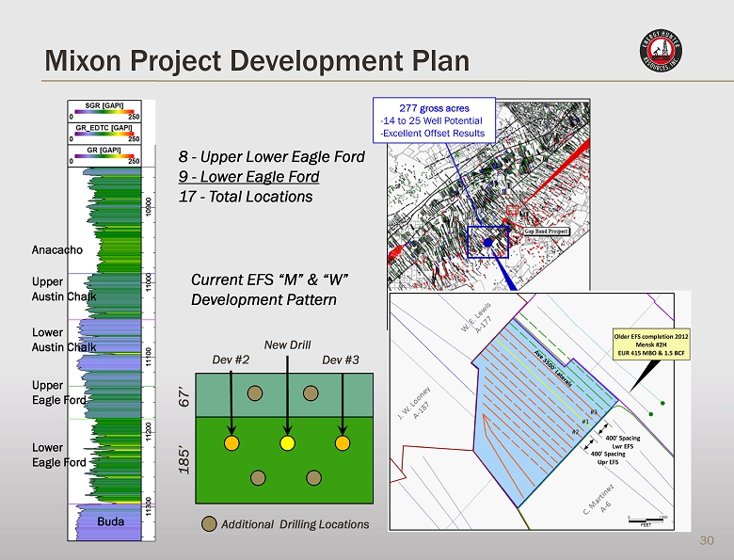The width and height of the screenshot is (734, 560).
Task: Click the lower-right brown circle in the 185' zone
Action: 315,477
